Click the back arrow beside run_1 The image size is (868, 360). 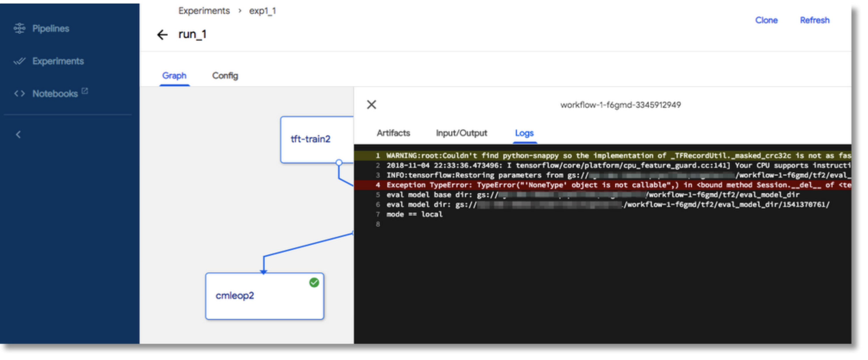pyautogui.click(x=162, y=35)
